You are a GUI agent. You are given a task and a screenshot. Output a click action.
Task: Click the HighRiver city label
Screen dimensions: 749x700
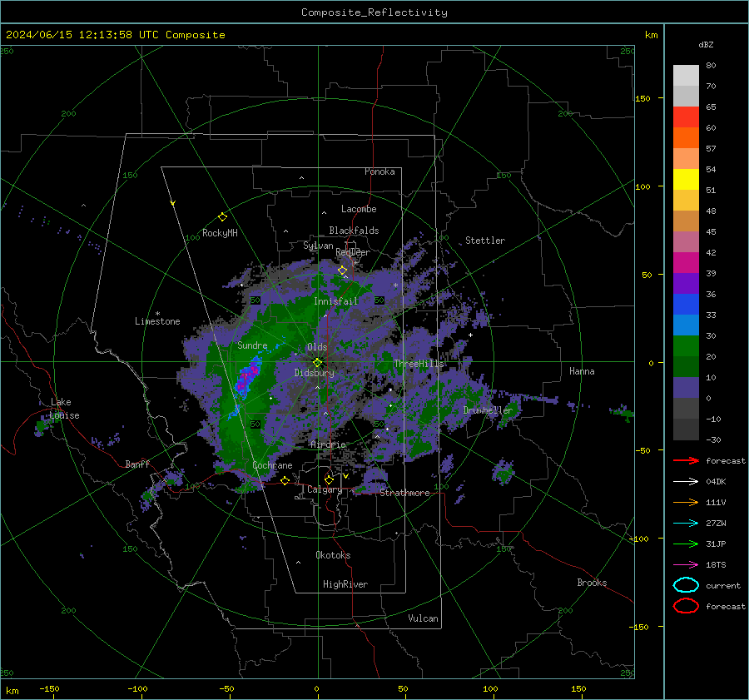click(x=345, y=584)
